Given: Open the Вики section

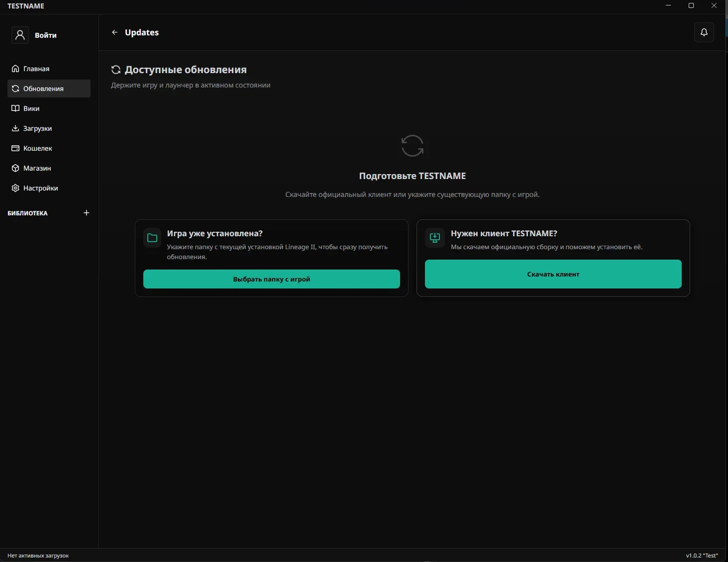Looking at the screenshot, I should tap(49, 108).
